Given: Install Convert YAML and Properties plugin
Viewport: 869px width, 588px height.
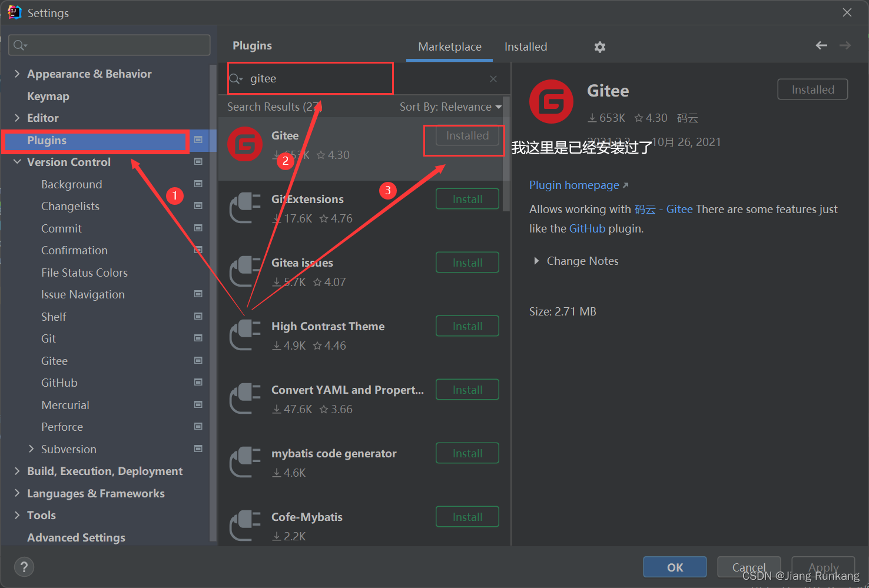Looking at the screenshot, I should pyautogui.click(x=467, y=390).
